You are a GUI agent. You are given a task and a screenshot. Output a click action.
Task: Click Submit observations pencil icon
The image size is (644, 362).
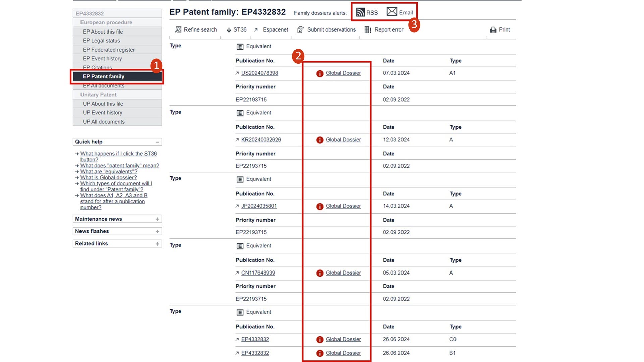[x=300, y=30]
